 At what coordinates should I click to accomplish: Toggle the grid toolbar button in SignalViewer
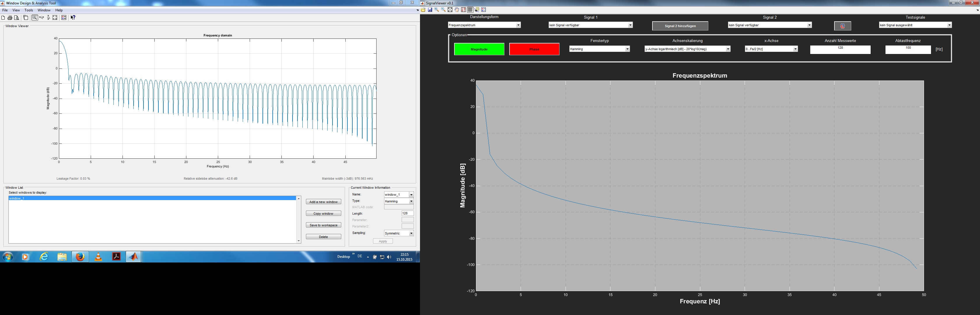click(x=470, y=10)
